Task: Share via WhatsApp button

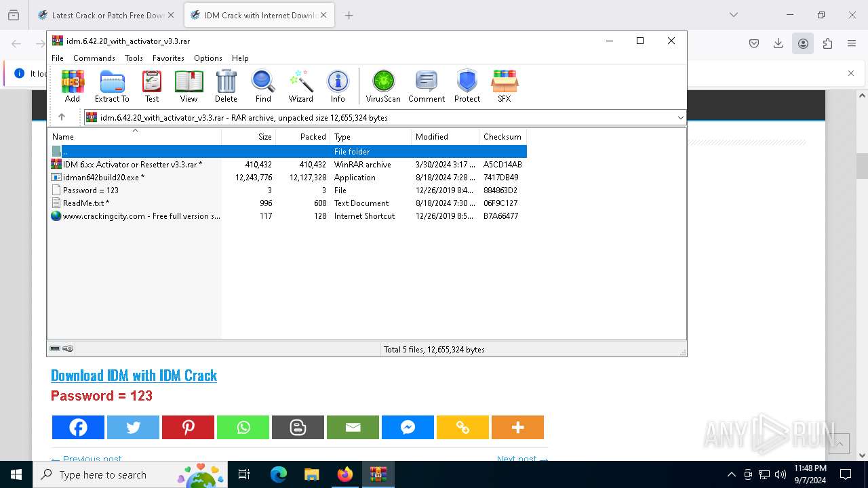Action: point(243,427)
